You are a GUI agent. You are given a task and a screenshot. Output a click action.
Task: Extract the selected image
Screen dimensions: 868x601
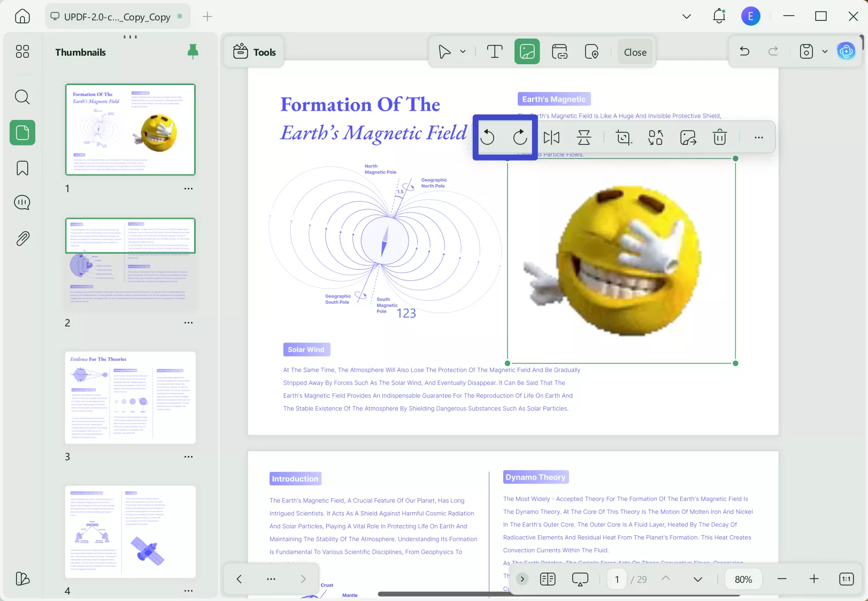688,138
